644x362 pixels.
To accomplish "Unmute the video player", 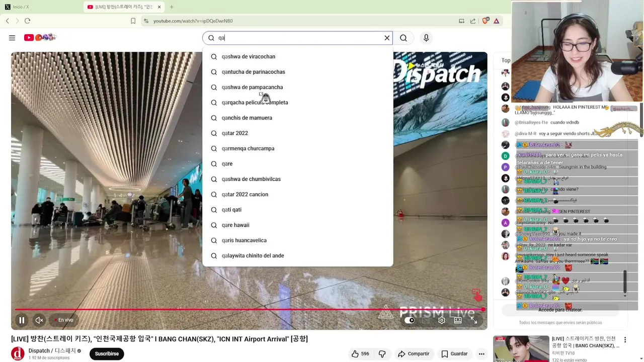I will pyautogui.click(x=39, y=320).
